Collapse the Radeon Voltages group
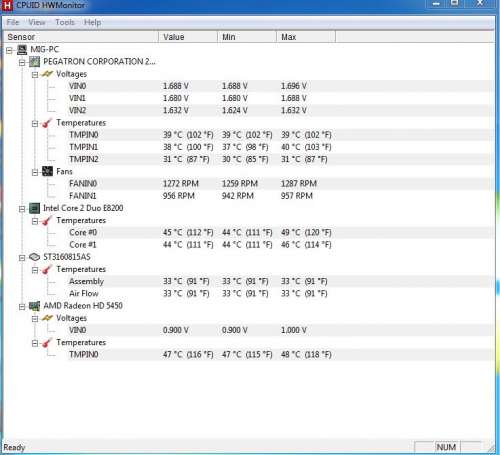The height and width of the screenshot is (455, 500). (35, 319)
